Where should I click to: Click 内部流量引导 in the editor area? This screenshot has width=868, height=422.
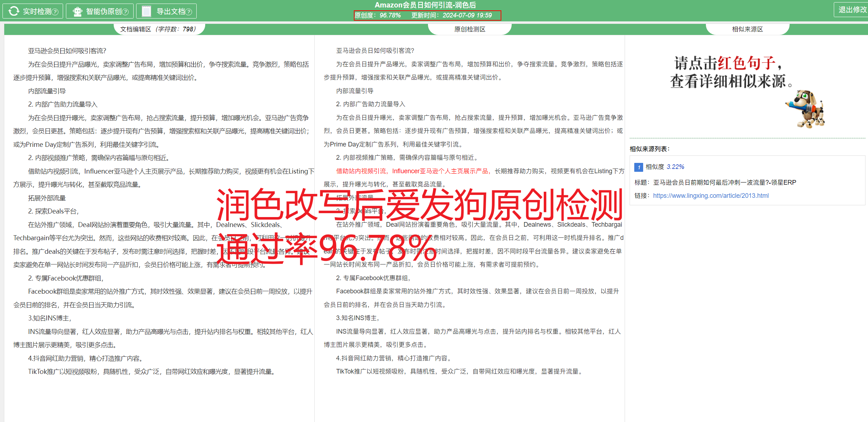[47, 91]
